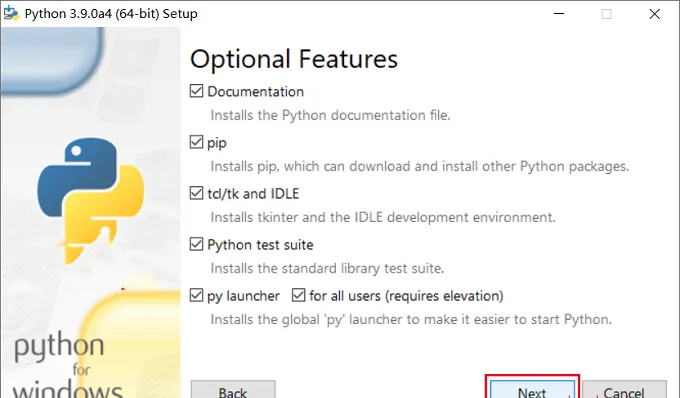This screenshot has width=680, height=398.
Task: Disable the tcl/tk and IDLE checkbox
Action: click(x=196, y=193)
